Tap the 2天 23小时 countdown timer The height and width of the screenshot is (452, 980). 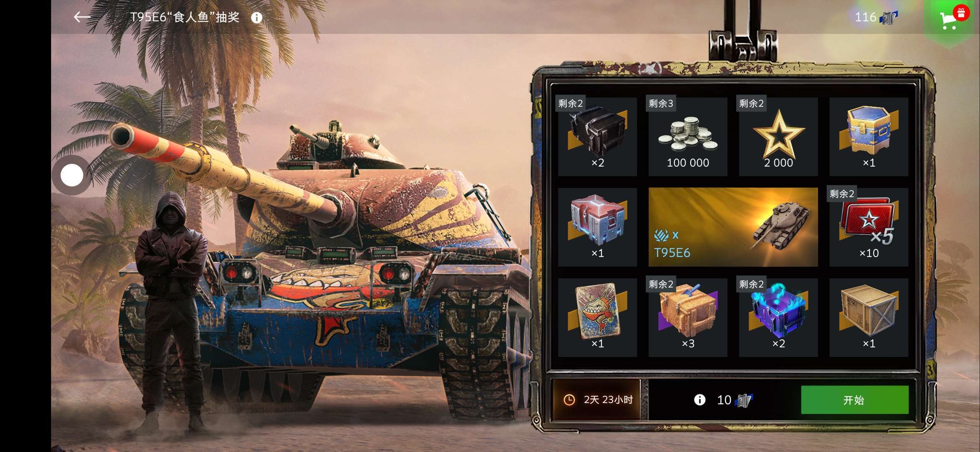pyautogui.click(x=597, y=400)
